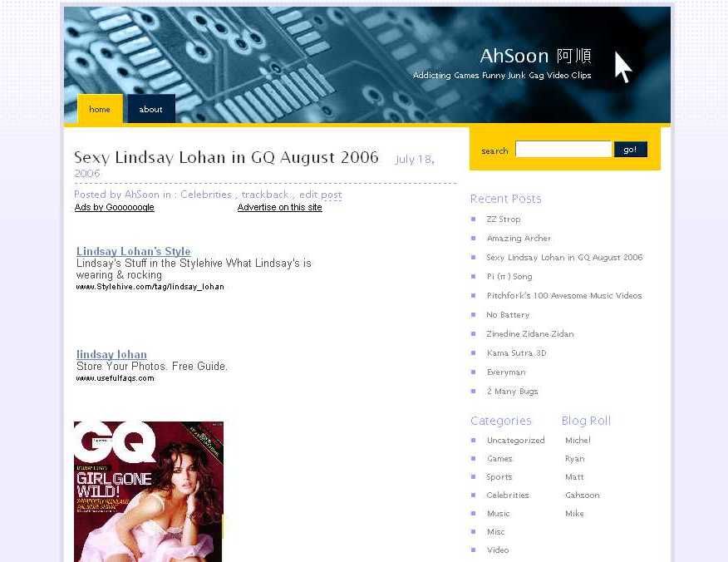Open the GQ magazine cover image
Viewport: 728px width, 562px height.
pos(149,491)
